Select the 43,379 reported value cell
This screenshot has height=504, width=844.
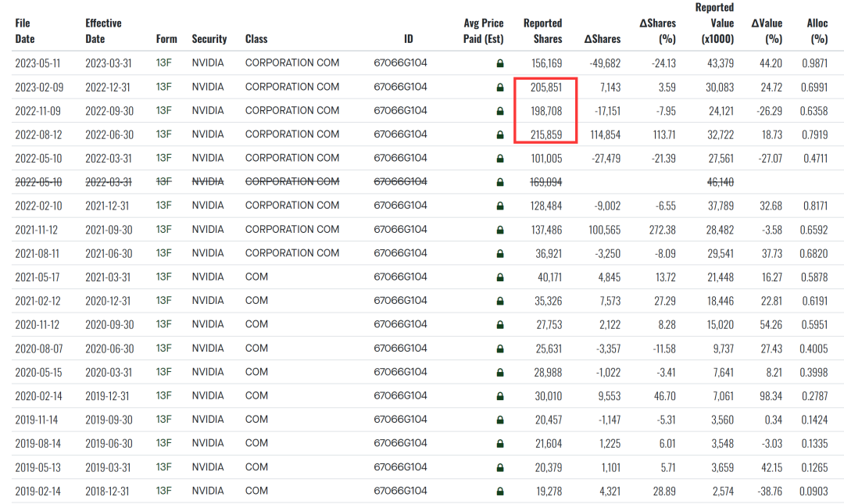click(x=721, y=63)
